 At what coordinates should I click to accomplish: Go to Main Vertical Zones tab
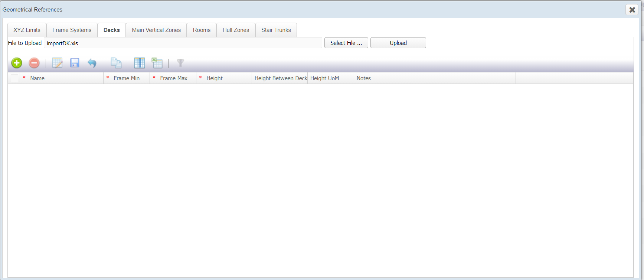click(x=156, y=30)
